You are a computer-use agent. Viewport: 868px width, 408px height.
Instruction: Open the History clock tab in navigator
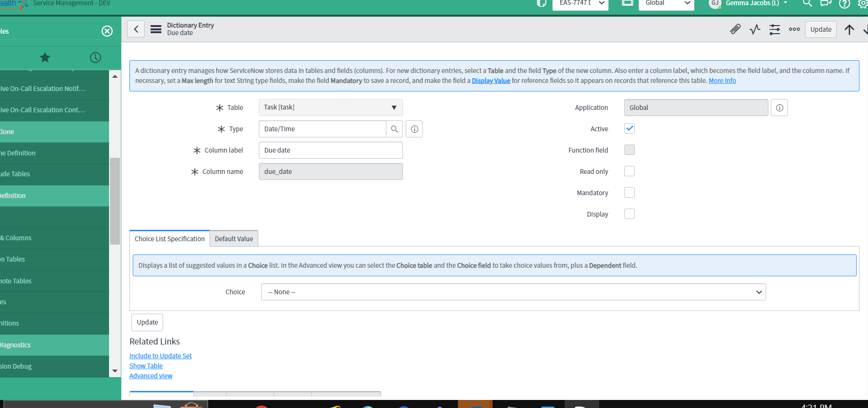95,58
